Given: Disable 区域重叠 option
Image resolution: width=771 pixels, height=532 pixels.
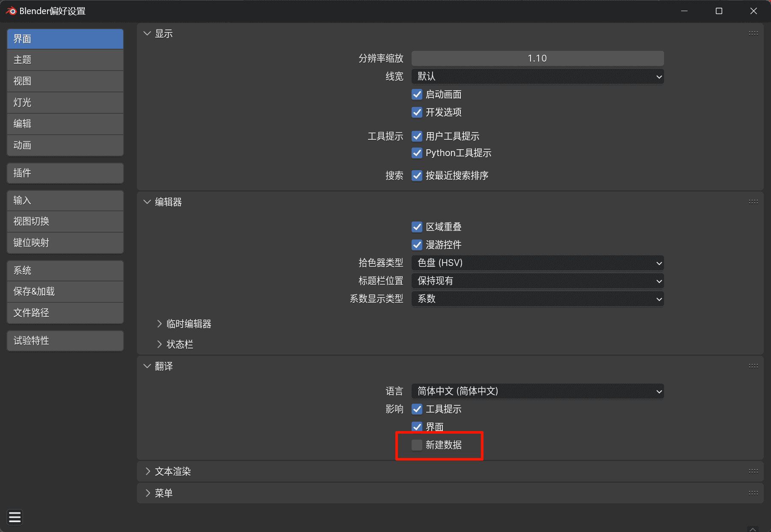Looking at the screenshot, I should pos(417,227).
